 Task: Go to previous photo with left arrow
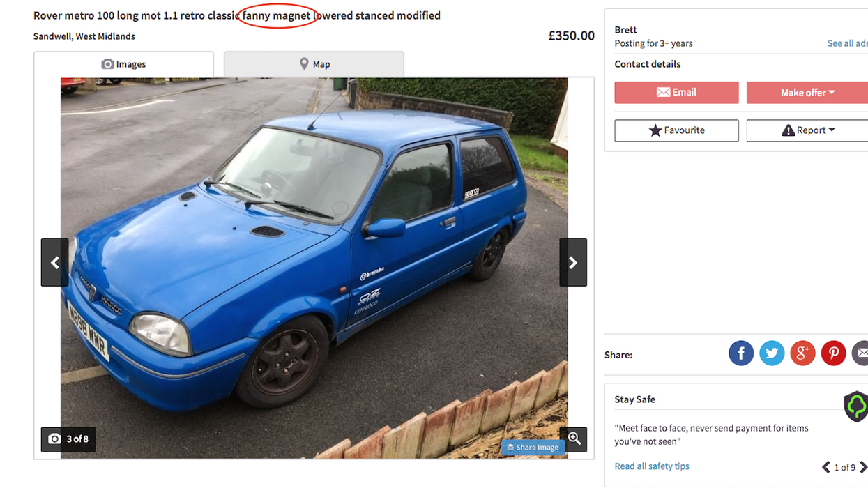[54, 262]
